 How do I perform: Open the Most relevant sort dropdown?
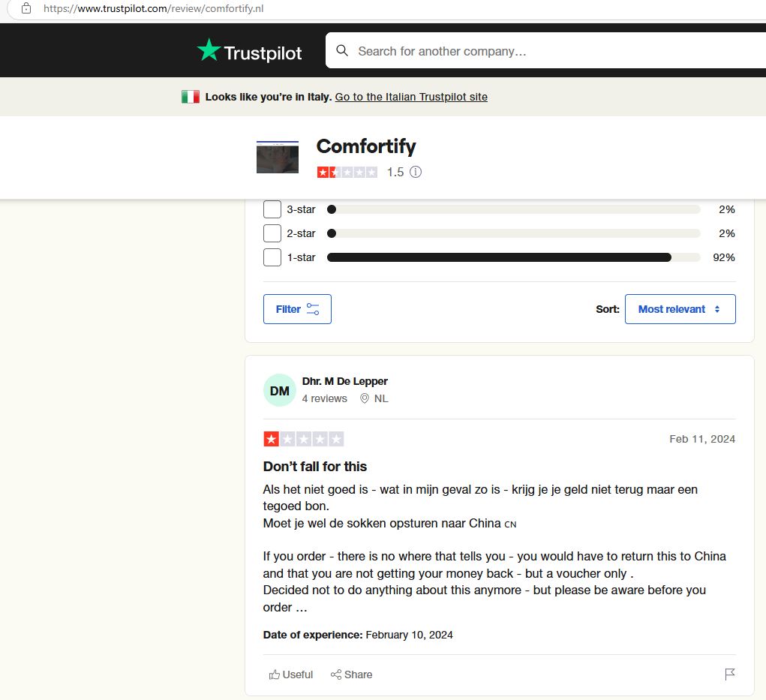(x=680, y=309)
